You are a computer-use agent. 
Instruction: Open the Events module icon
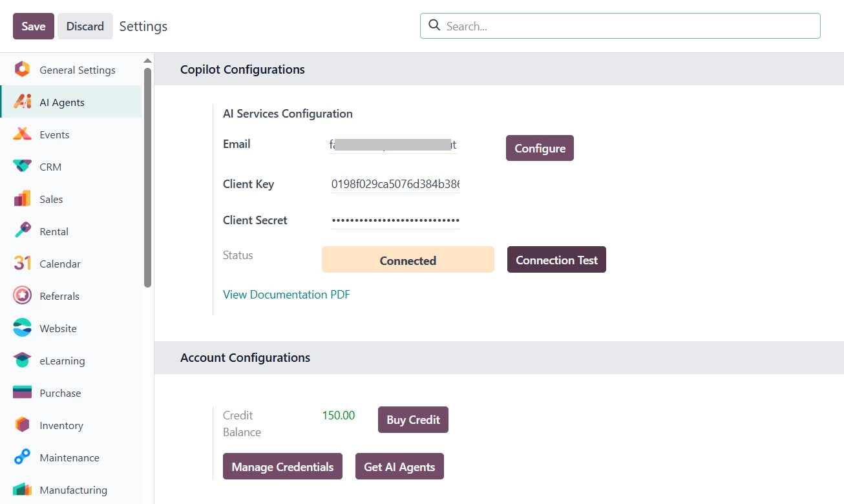23,134
